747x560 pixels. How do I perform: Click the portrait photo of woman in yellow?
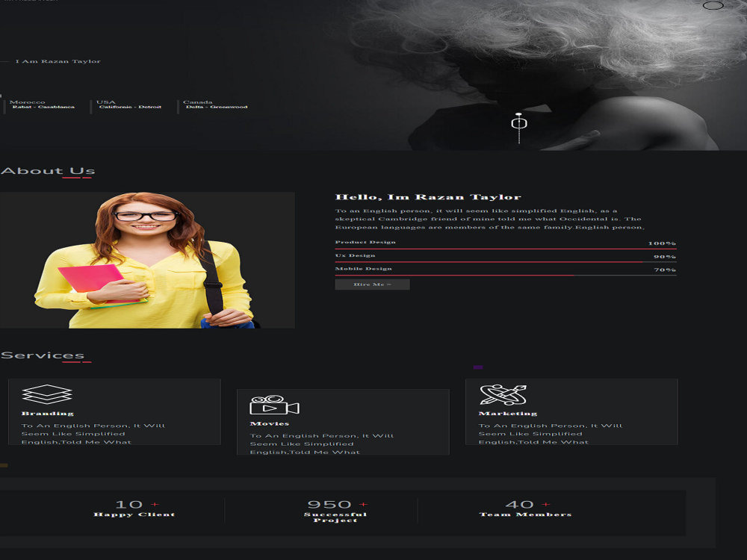pos(147,260)
